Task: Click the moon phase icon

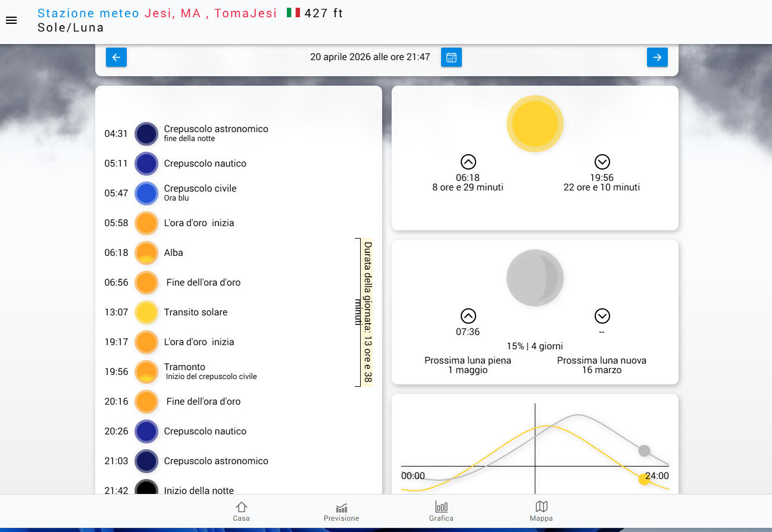Action: (535, 278)
